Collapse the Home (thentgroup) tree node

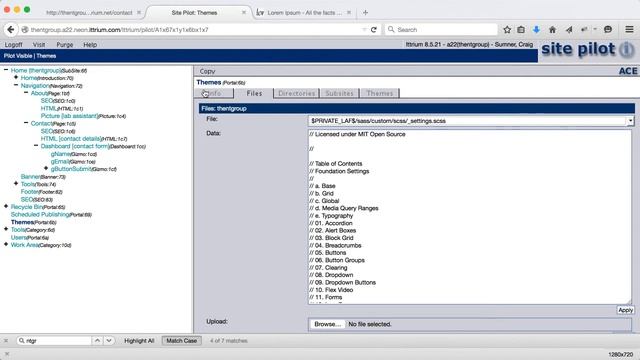[6, 70]
